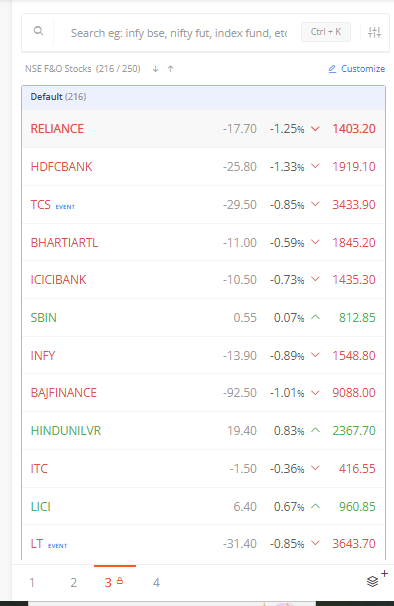Click the Ctrl + K shortcut button

click(326, 32)
